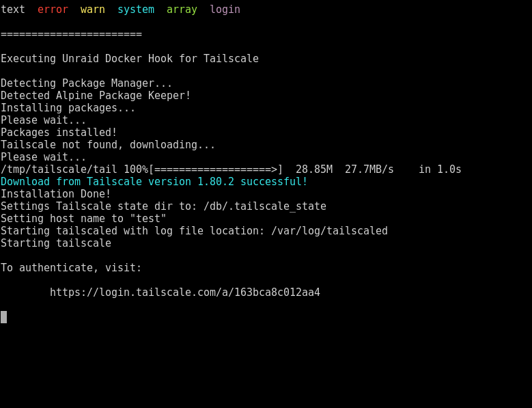Click the 'Starting tailscale' last log line
Image resolution: width=532 pixels, height=408 pixels.
pyautogui.click(x=55, y=243)
